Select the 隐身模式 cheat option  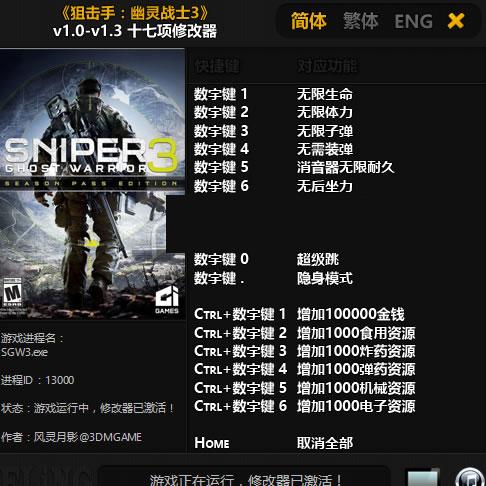pyautogui.click(x=325, y=278)
